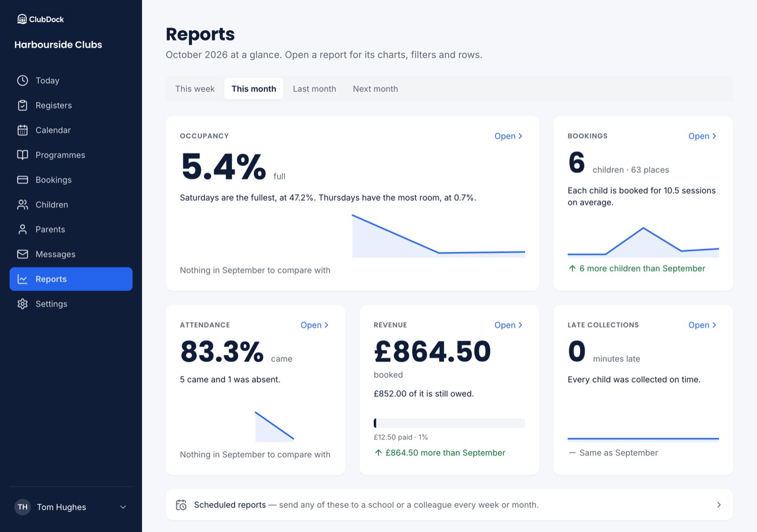Open Children page from sidebar
Image resolution: width=757 pixels, height=532 pixels.
point(71,205)
